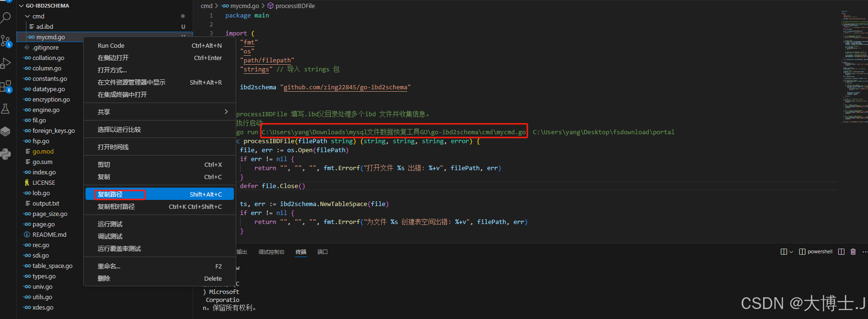868x319 pixels.
Task: Choose 剪切 from context menu
Action: [160, 164]
